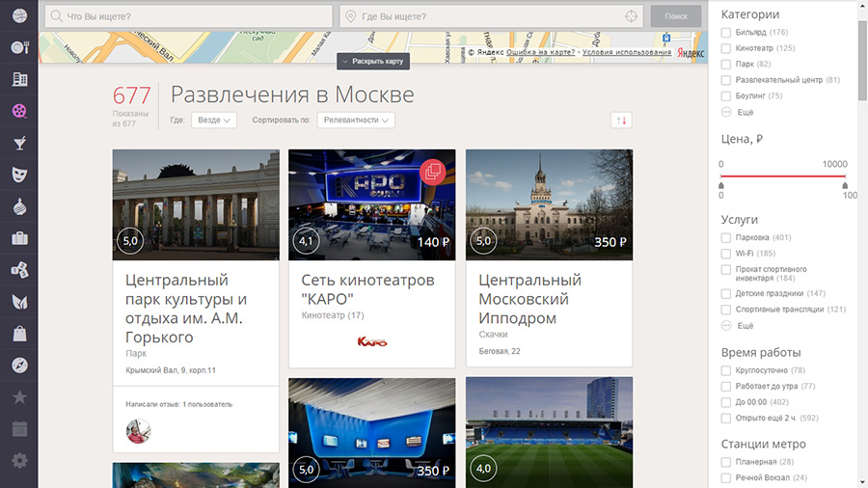Check the Развлекательный центр filter
The height and width of the screenshot is (488, 868).
(725, 80)
